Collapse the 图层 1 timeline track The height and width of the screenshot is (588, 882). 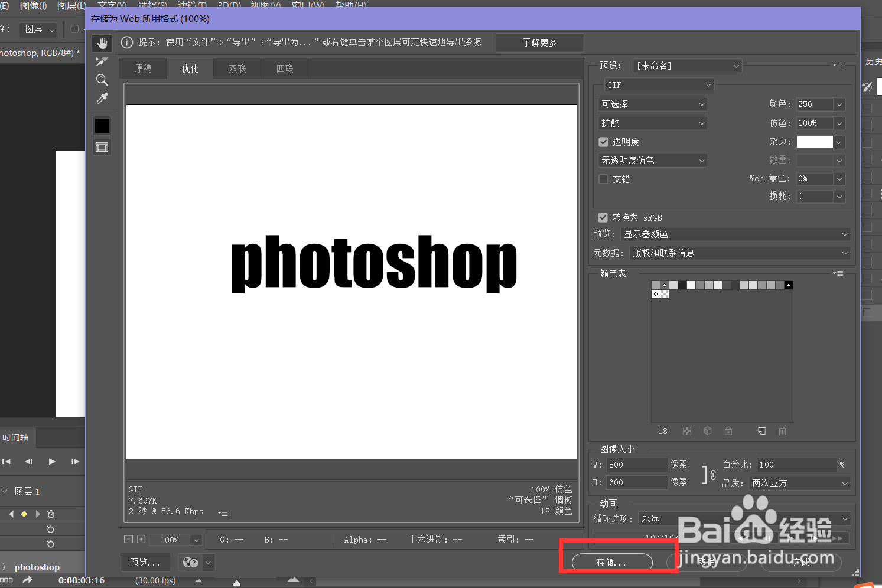5,491
